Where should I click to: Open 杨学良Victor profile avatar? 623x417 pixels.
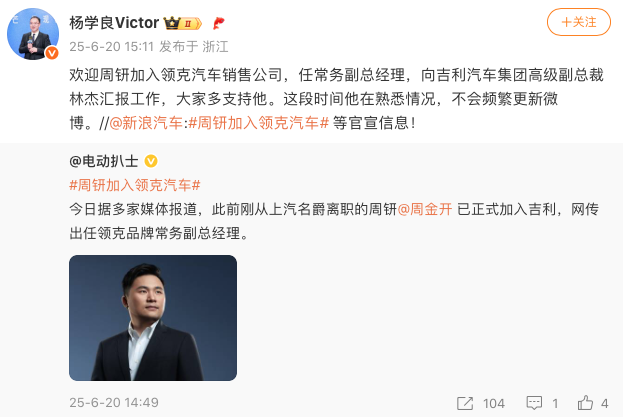pyautogui.click(x=33, y=34)
